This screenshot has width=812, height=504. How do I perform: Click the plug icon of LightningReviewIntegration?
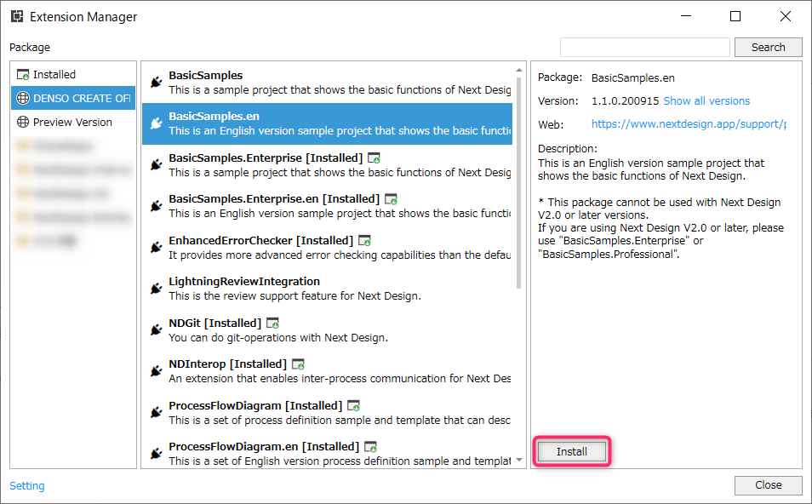(x=156, y=289)
